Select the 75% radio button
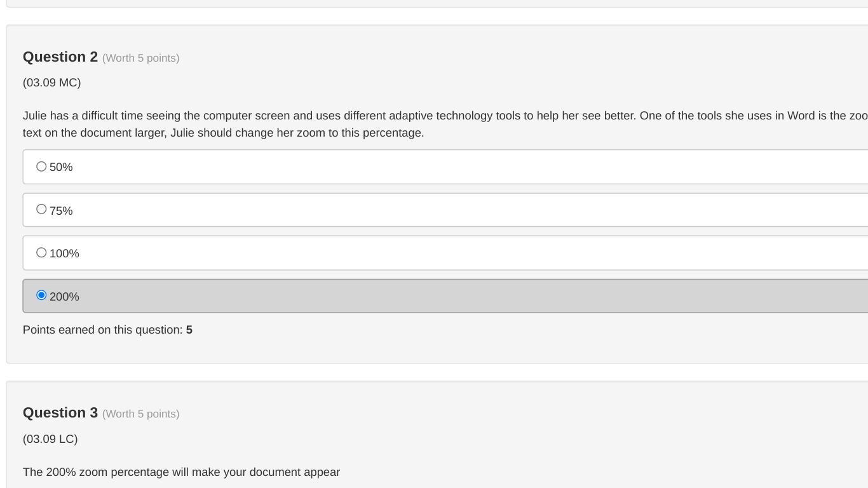The image size is (868, 488). pyautogui.click(x=41, y=209)
